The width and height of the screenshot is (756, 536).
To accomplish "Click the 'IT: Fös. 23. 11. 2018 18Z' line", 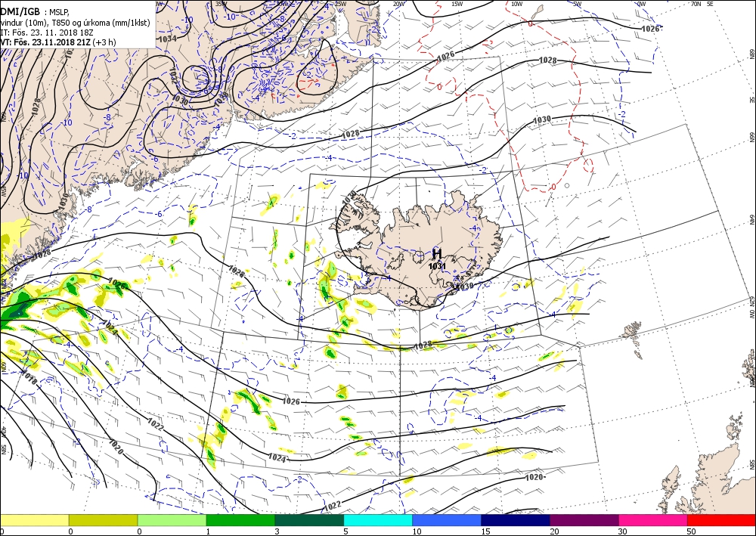I will click(x=47, y=33).
